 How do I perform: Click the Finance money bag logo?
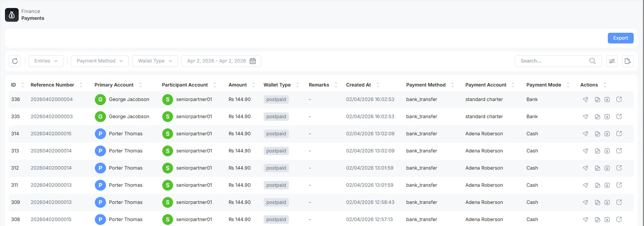12,15
